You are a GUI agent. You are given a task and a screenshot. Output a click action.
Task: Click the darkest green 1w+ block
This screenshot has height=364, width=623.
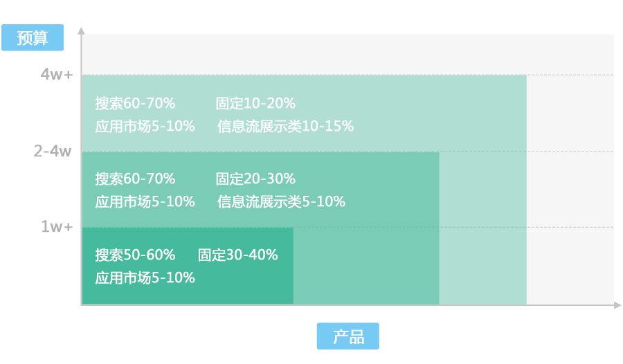click(188, 266)
